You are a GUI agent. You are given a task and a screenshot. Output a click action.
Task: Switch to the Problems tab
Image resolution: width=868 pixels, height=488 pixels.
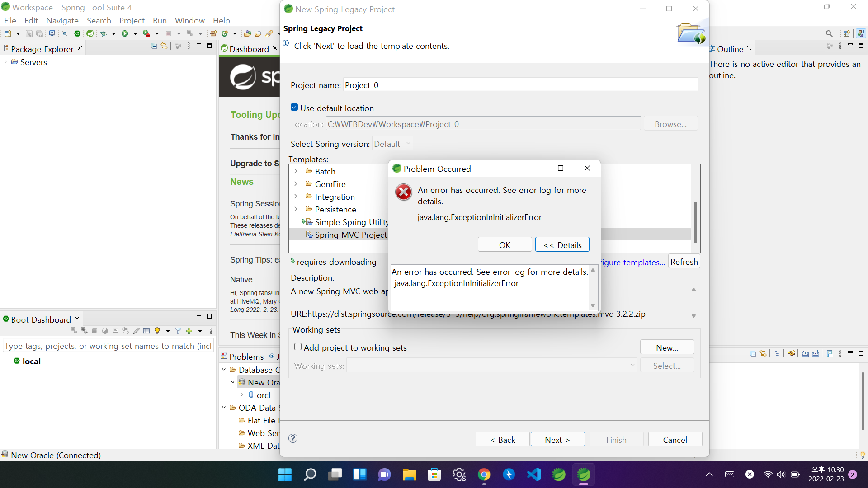[x=246, y=357]
